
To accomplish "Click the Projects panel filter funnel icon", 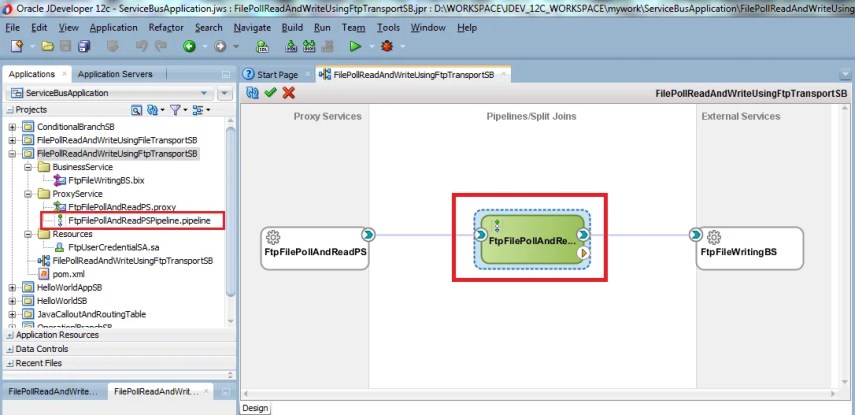I will pyautogui.click(x=175, y=111).
